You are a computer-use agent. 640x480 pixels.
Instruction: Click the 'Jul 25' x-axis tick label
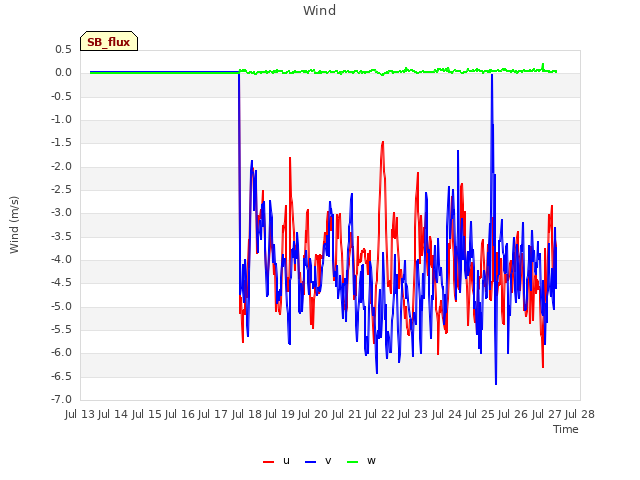point(480,414)
